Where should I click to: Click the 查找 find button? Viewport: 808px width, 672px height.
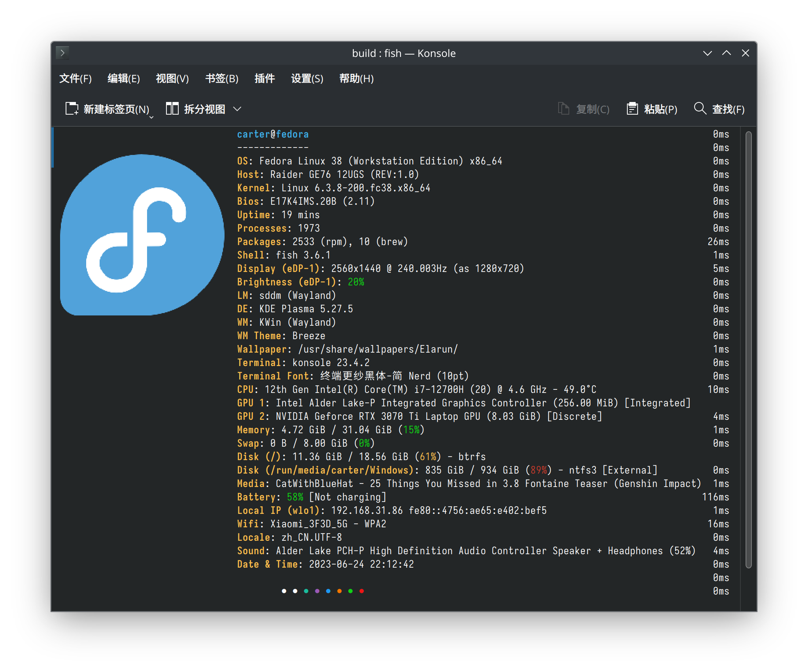[729, 108]
